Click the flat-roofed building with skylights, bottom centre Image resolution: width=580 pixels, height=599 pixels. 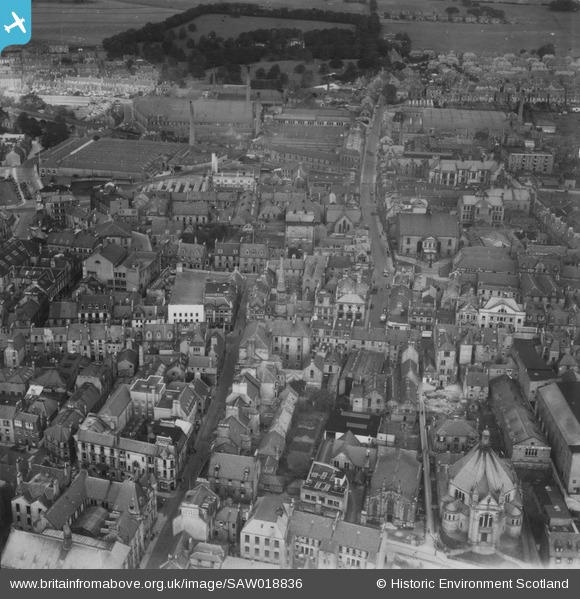[325, 485]
